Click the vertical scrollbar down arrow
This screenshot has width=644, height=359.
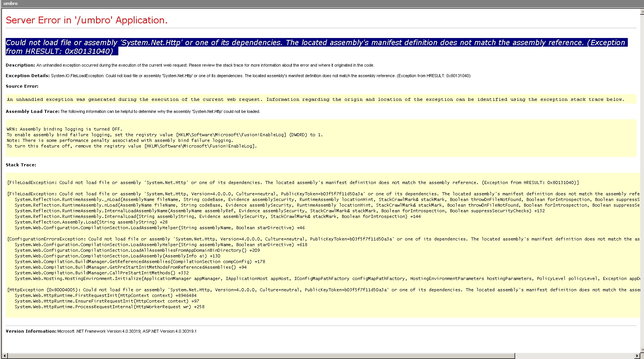[642, 350]
